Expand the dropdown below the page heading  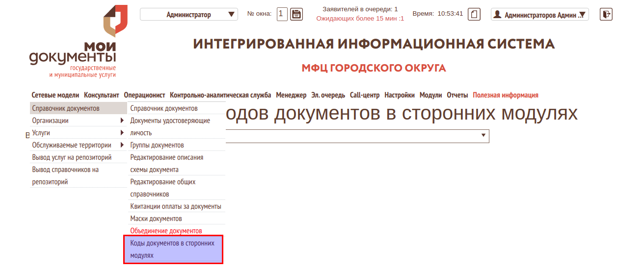[483, 136]
